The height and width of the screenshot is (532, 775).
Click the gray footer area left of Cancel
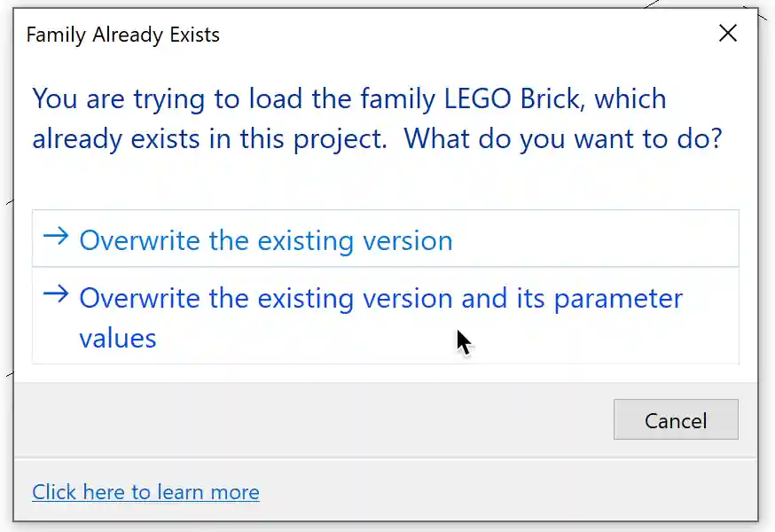(310, 419)
